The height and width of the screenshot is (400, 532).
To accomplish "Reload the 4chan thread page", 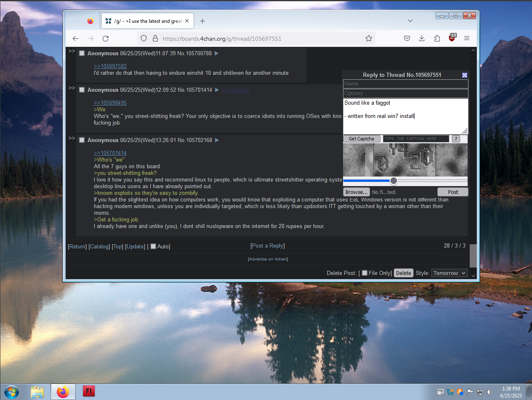I will (x=105, y=39).
